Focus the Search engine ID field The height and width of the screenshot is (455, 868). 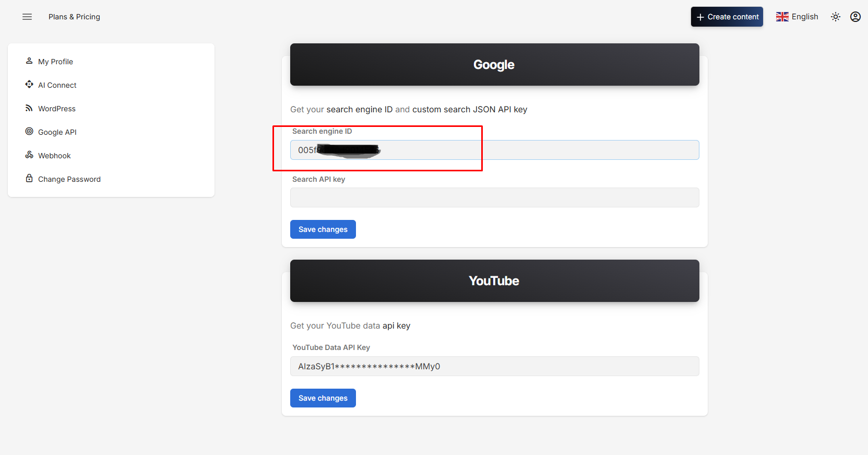point(495,150)
